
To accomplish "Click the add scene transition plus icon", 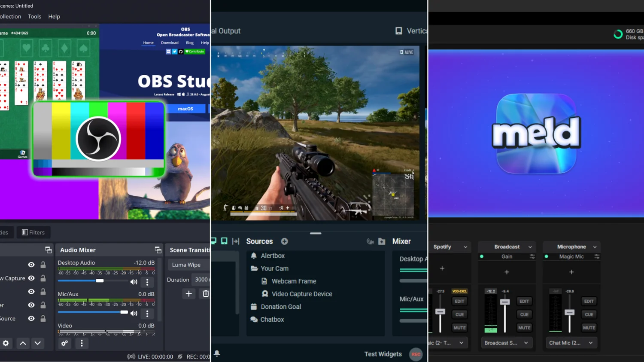I will [188, 294].
